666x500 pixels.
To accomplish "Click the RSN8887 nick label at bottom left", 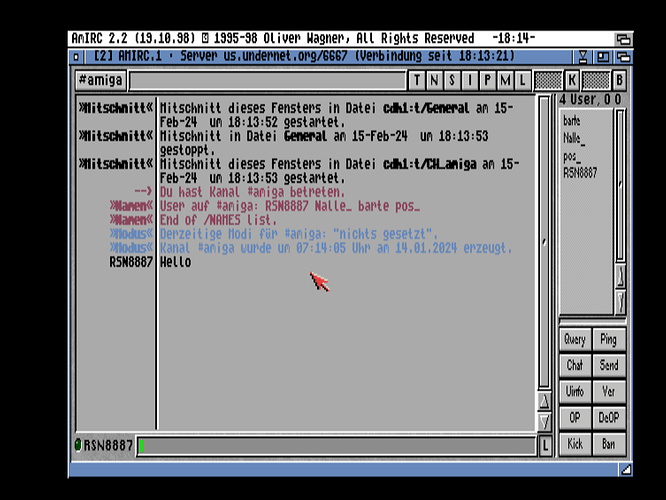I will 108,445.
